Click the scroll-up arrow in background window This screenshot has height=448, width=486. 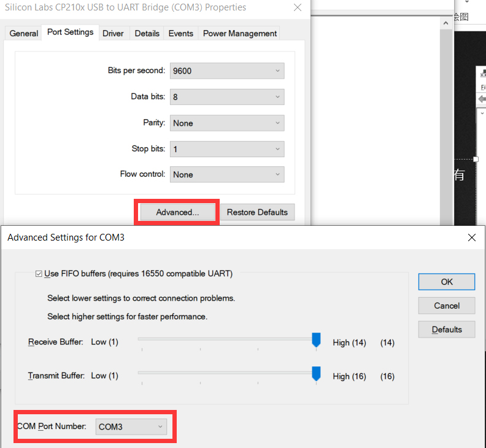(x=445, y=23)
